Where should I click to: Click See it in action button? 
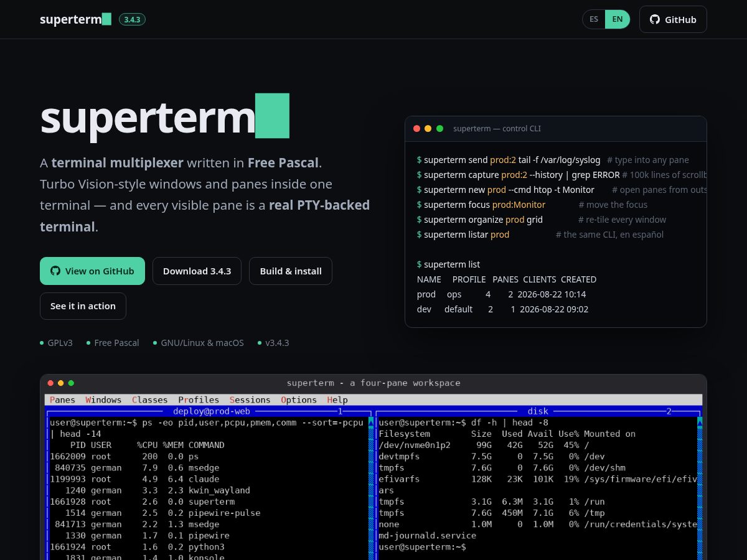83,306
